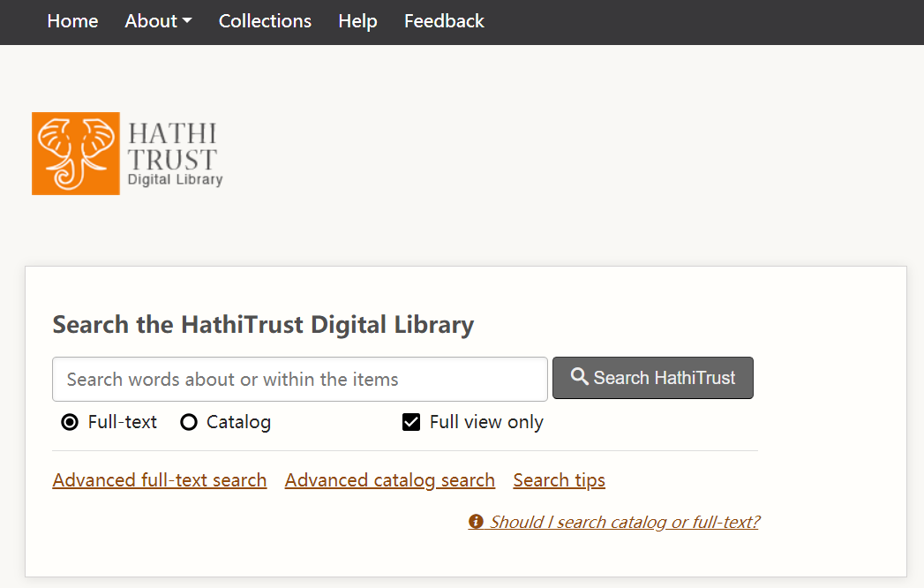924x588 pixels.
Task: Choose the Catalog search option
Action: point(189,422)
